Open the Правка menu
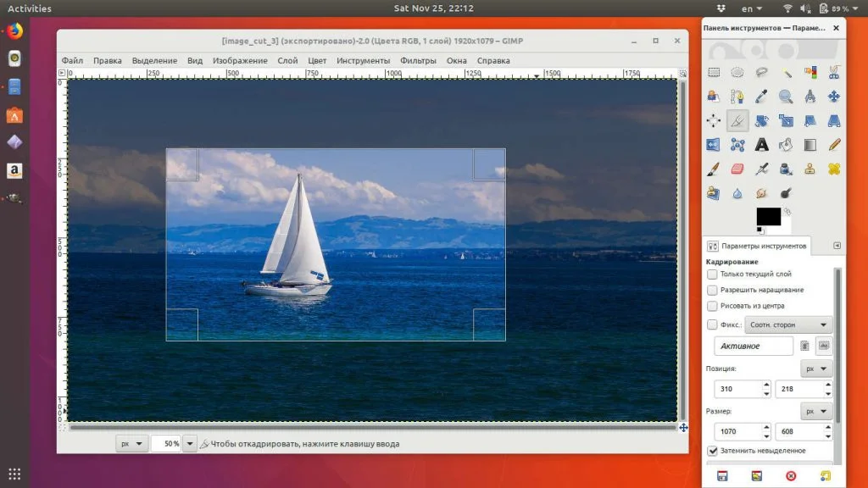 pos(108,61)
